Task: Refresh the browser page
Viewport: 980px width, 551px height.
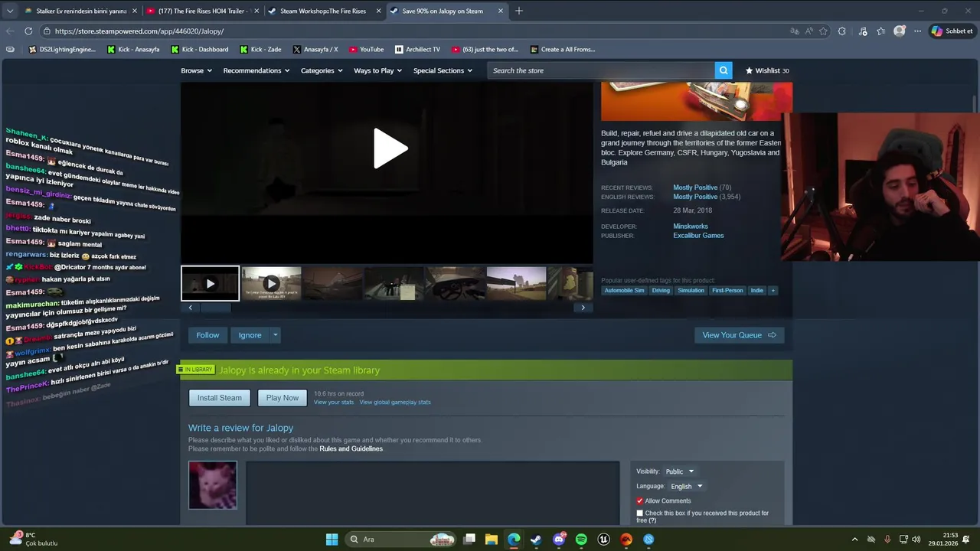Action: [28, 31]
